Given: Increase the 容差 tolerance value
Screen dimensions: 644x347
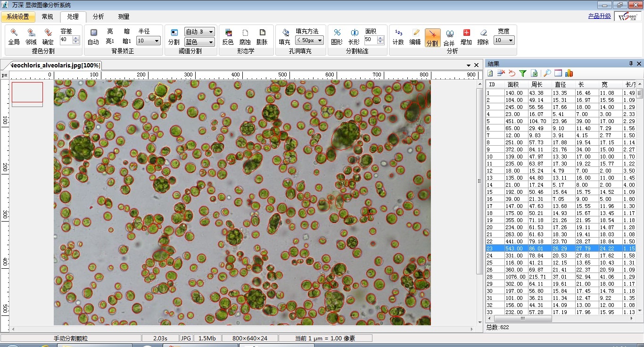Looking at the screenshot, I should pyautogui.click(x=76, y=38).
